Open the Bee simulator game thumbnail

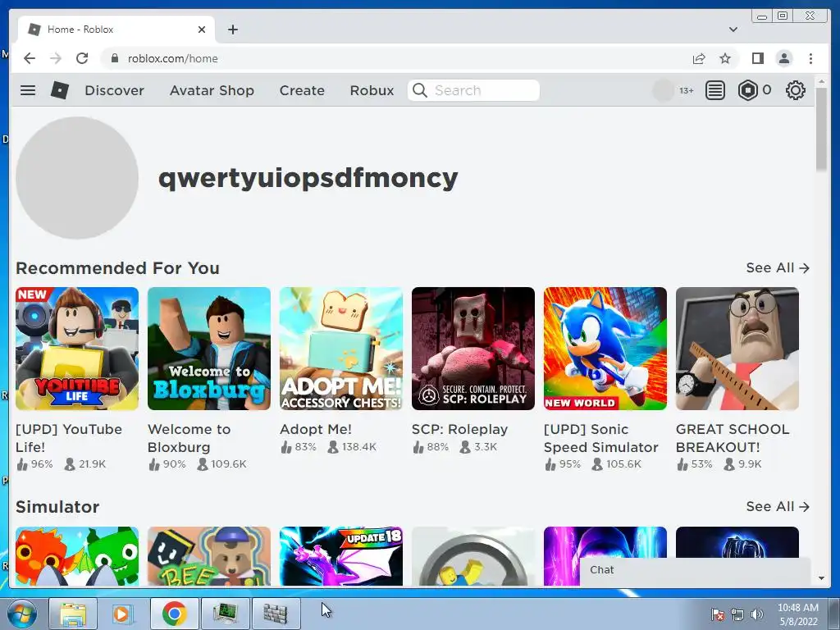point(209,556)
